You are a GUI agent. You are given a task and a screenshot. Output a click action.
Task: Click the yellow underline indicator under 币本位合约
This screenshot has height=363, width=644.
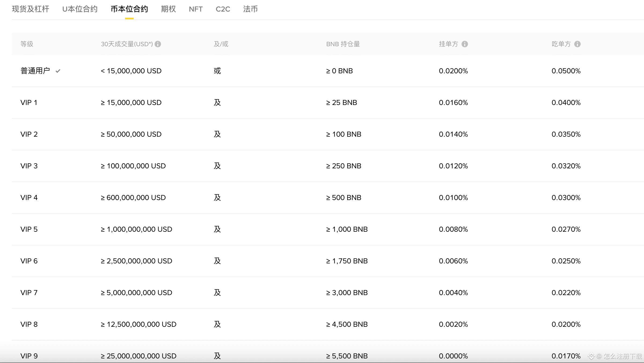pos(129,18)
